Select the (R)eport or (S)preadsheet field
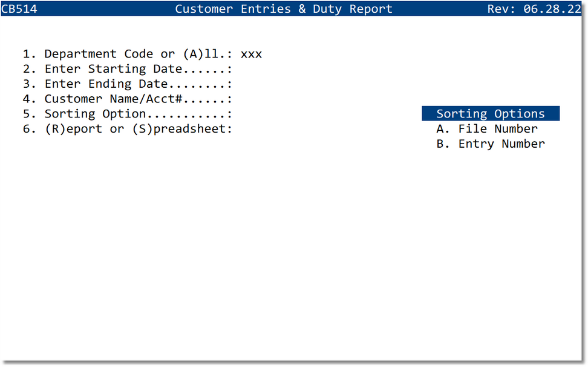588x367 pixels. pos(128,129)
